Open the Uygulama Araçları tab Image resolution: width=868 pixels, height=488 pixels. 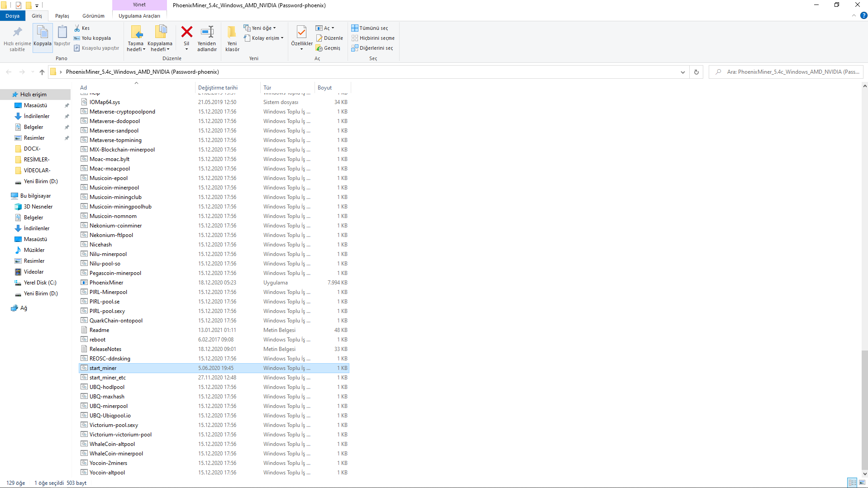click(139, 16)
